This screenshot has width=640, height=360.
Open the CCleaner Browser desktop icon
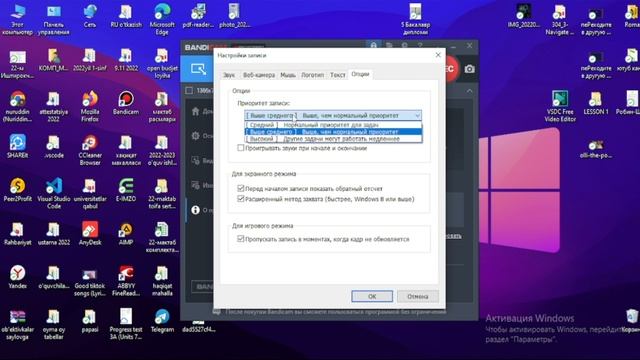tap(90, 150)
